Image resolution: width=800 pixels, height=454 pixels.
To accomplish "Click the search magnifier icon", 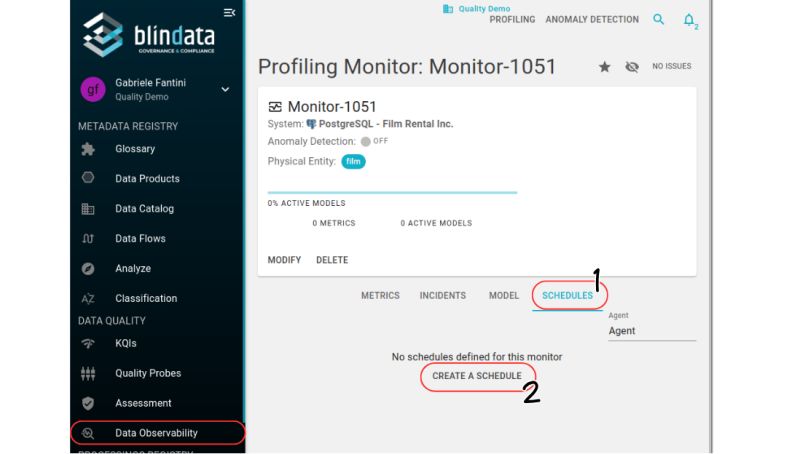I will pyautogui.click(x=659, y=19).
